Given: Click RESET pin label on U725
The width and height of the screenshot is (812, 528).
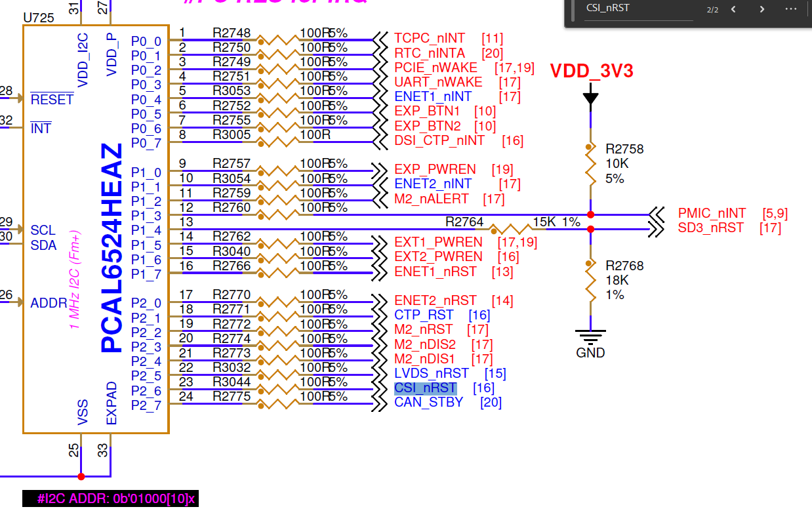Looking at the screenshot, I should [52, 100].
